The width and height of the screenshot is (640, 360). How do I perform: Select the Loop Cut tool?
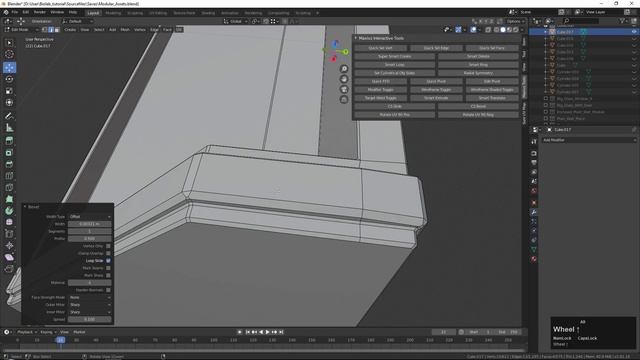(9, 176)
